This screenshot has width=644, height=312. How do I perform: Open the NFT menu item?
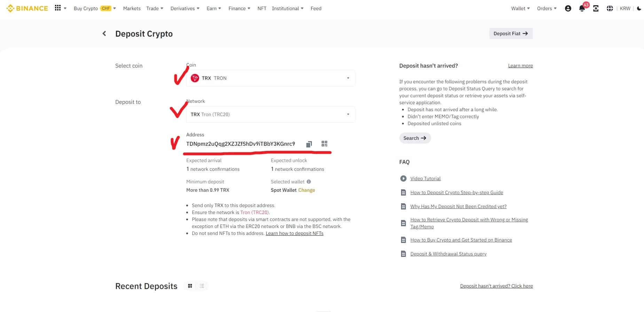pyautogui.click(x=262, y=8)
